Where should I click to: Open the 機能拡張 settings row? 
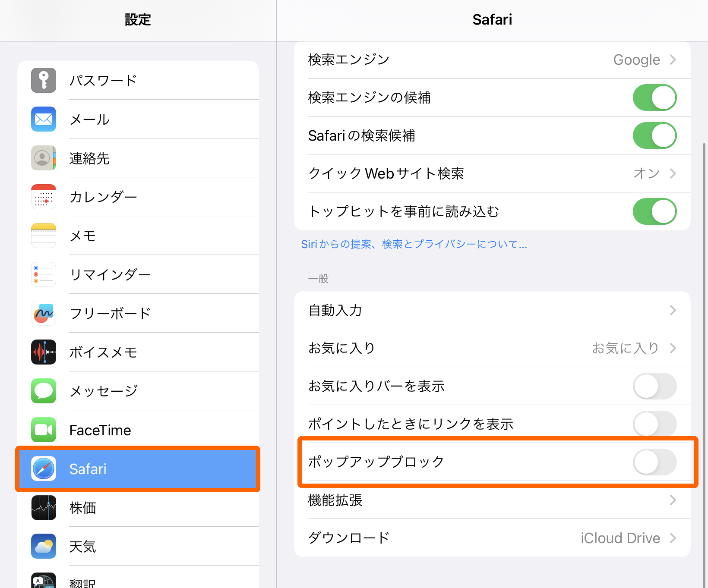click(492, 500)
